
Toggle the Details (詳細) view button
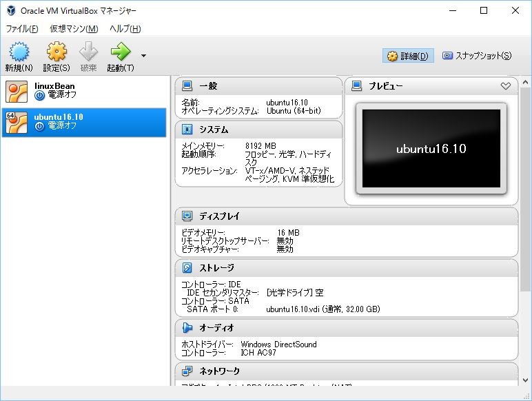(408, 56)
